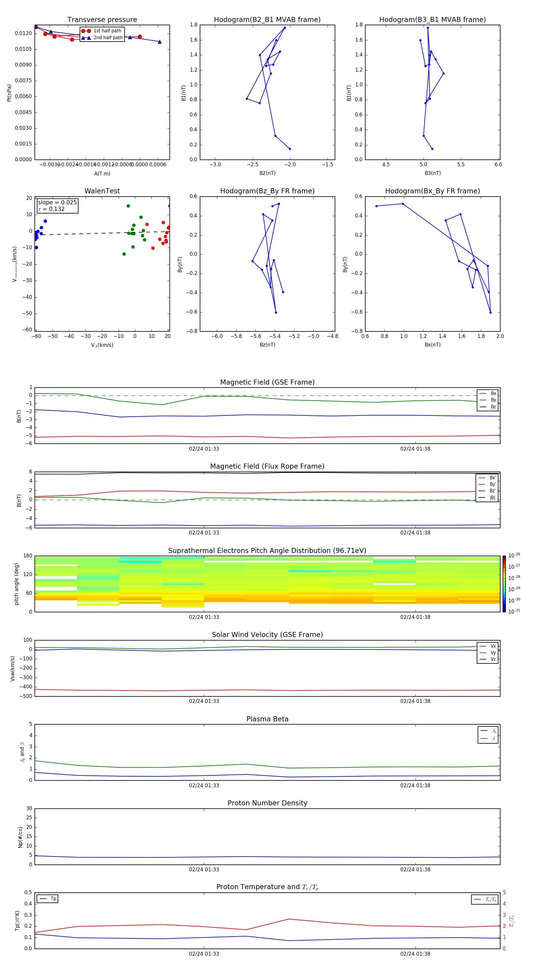Click the 'Bz' entry in GSE legend

488,407
